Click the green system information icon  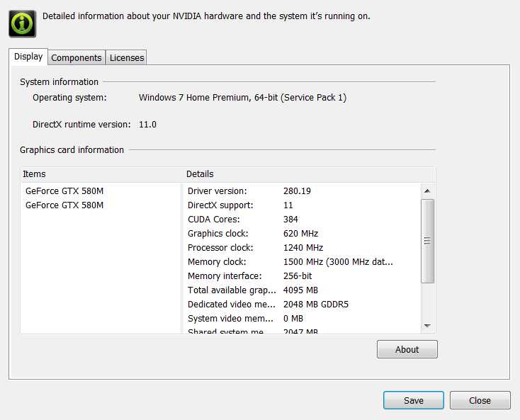coord(22,24)
